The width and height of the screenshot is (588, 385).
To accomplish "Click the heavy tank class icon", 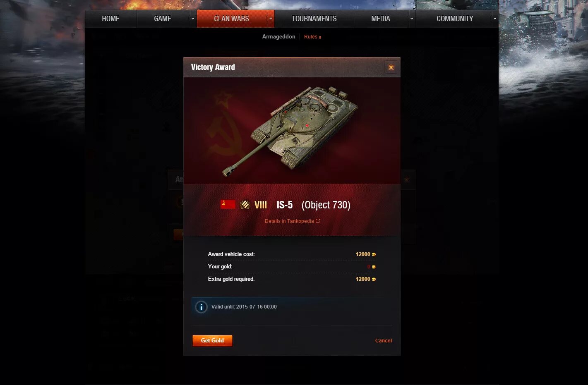I will pos(245,205).
